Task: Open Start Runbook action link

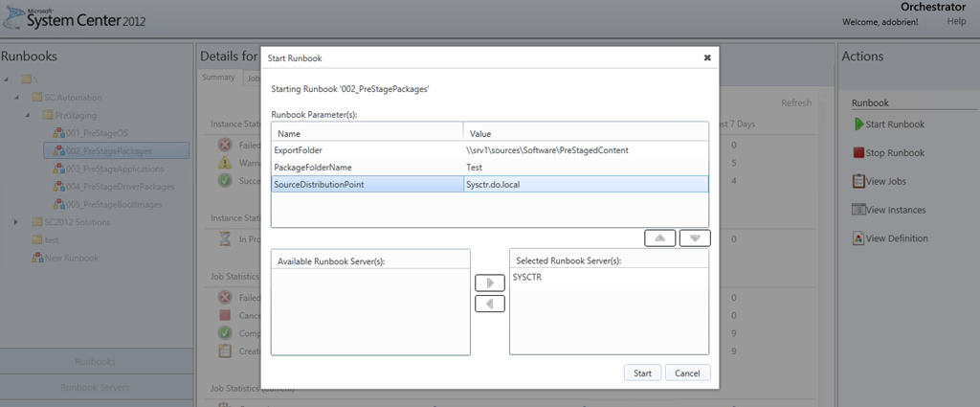Action: 895,124
